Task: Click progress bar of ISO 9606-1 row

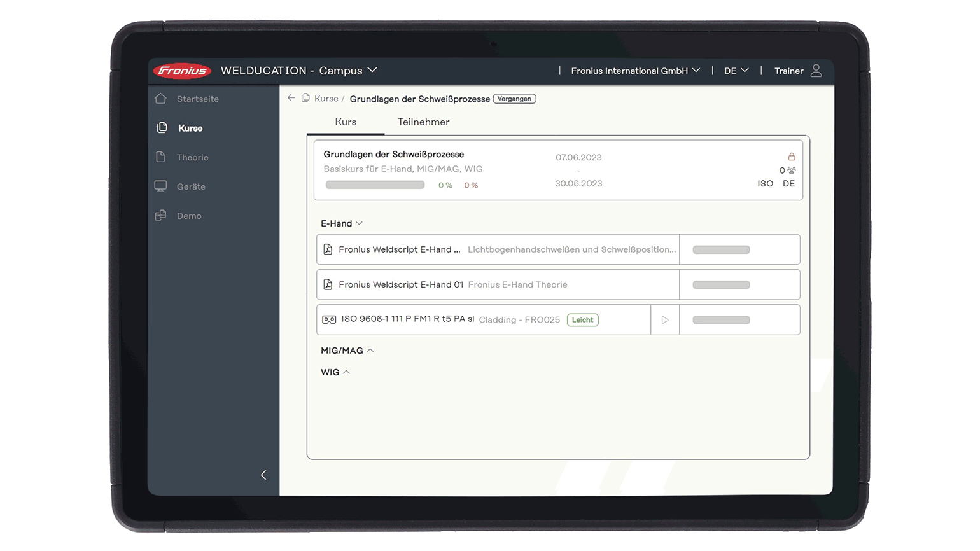Action: (x=721, y=320)
